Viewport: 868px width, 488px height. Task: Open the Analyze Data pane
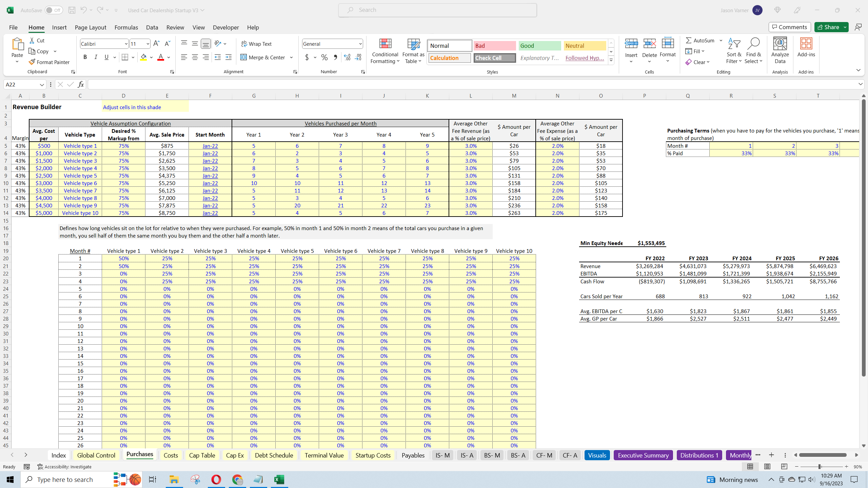click(780, 49)
